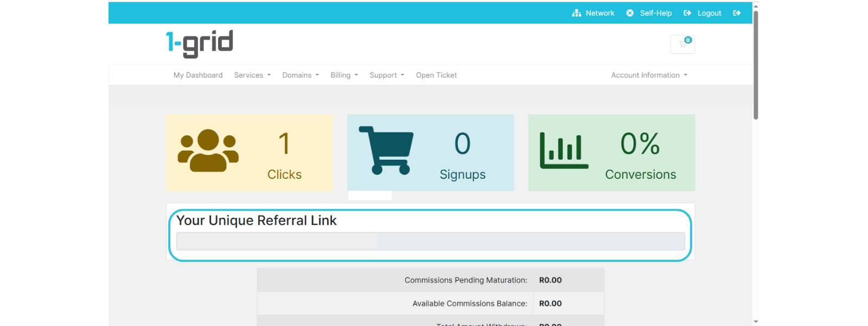Viewport: 868px width, 326px height.
Task: Click the Available Commissions Balance label
Action: [470, 304]
